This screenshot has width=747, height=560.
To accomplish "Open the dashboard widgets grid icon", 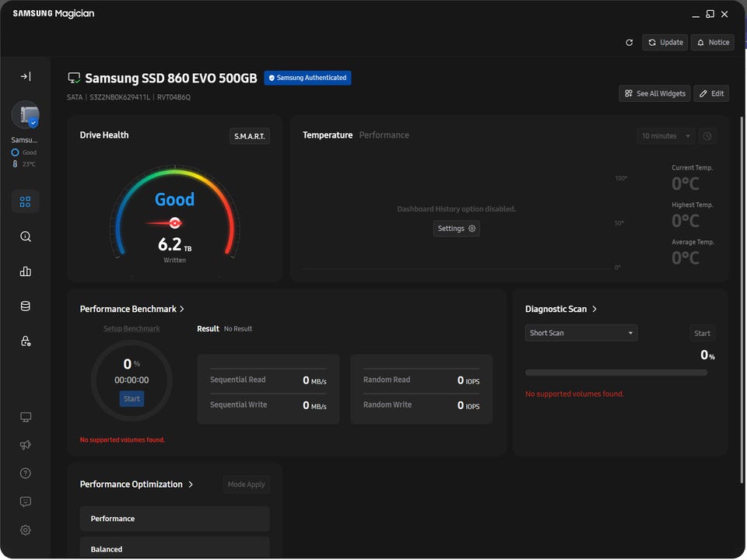I will 25,202.
